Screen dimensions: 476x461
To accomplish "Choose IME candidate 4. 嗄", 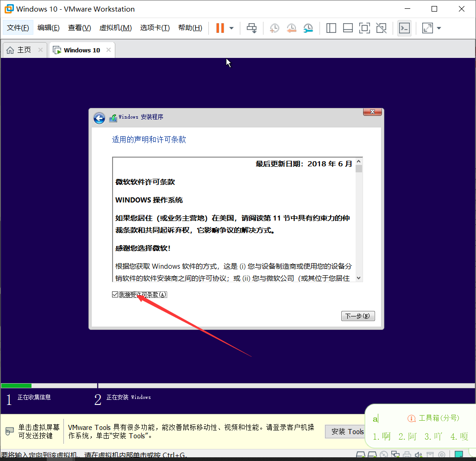I will [x=459, y=436].
